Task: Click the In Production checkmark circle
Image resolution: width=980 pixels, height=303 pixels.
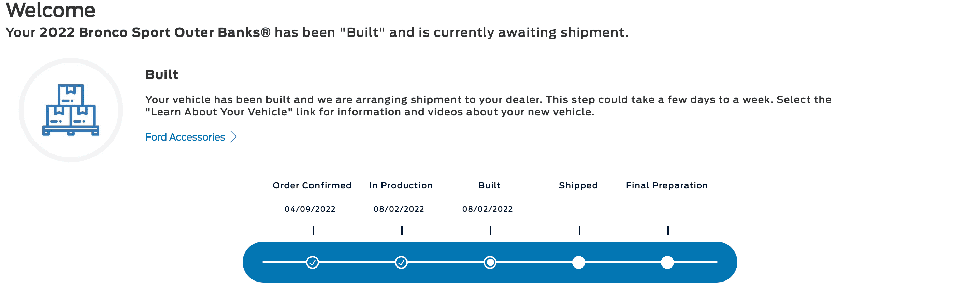Action: point(401,262)
